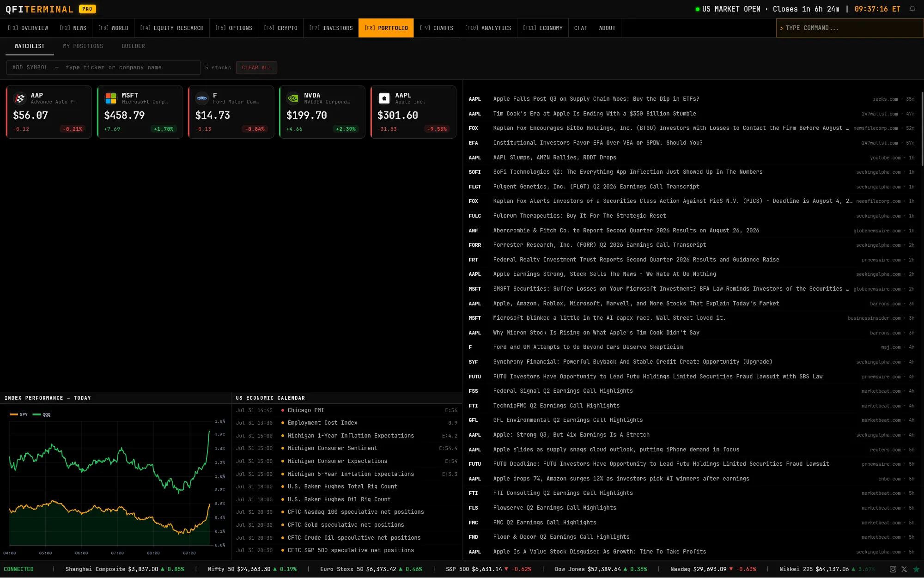The height and width of the screenshot is (578, 924).
Task: Click U.S. Baker Hughes Total Rig Count row
Action: 346,487
